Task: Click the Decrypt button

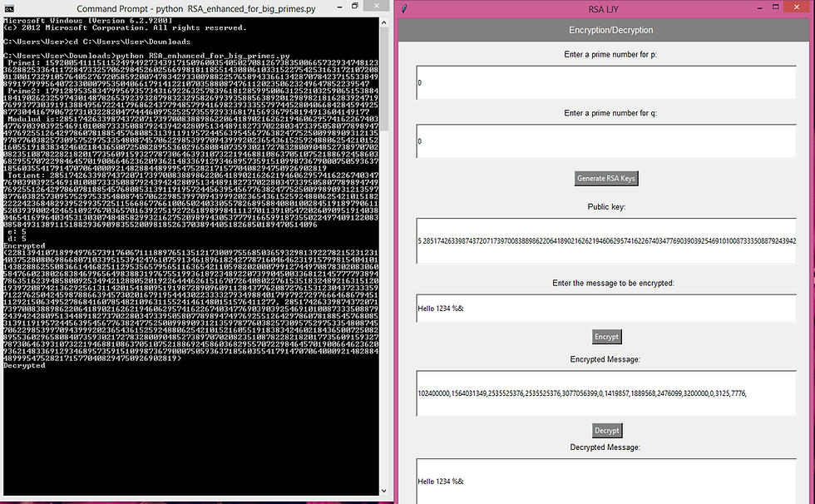Action: coord(606,430)
